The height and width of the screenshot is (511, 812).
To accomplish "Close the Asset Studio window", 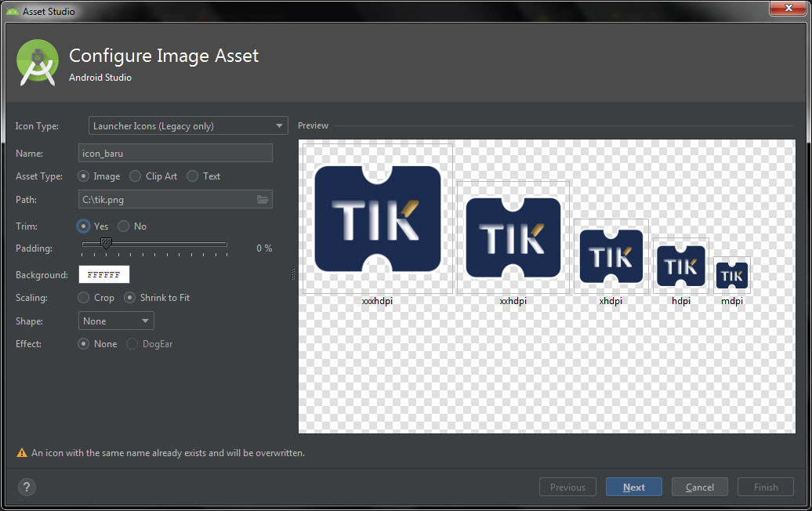I will [x=788, y=8].
